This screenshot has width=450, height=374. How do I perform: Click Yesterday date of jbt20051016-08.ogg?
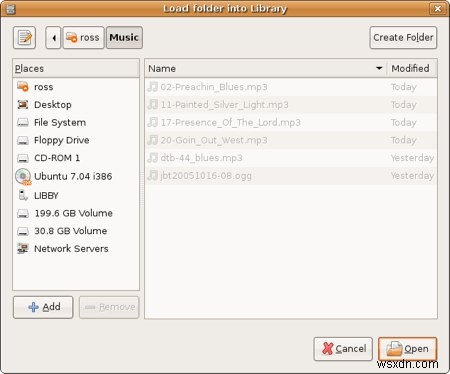tap(412, 176)
